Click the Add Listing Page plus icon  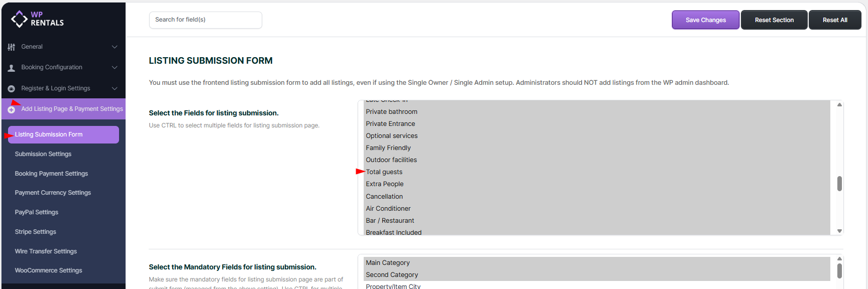click(x=11, y=109)
